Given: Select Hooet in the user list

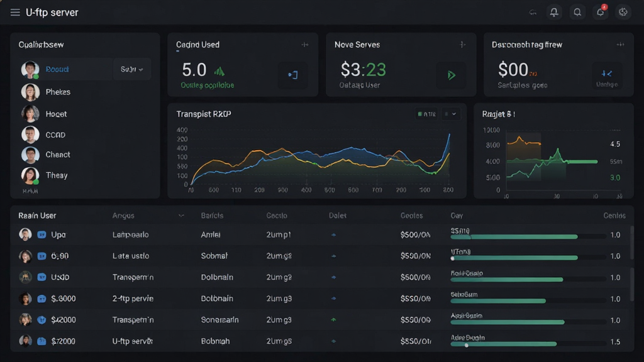Looking at the screenshot, I should [x=56, y=114].
